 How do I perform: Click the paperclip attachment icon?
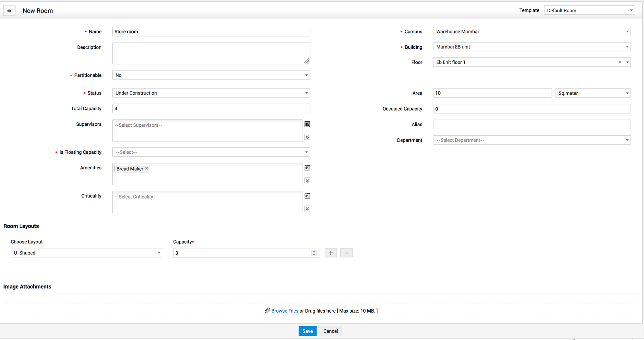coord(267,311)
